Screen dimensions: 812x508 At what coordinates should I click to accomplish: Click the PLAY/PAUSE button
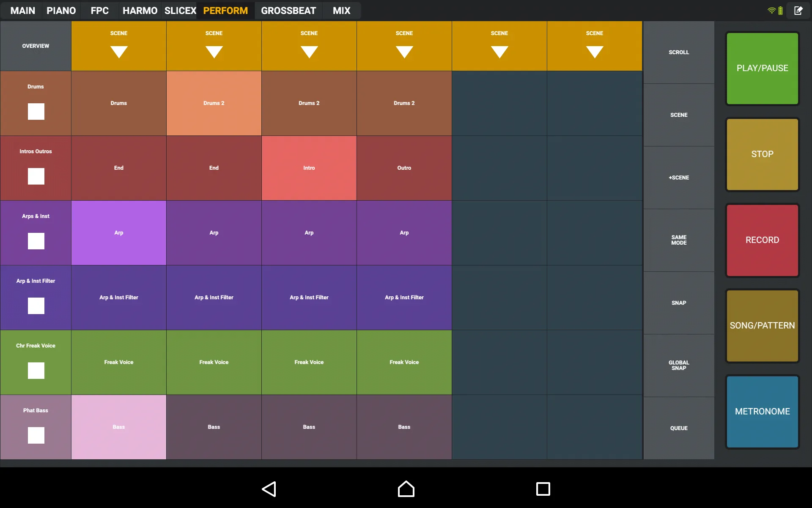pyautogui.click(x=763, y=68)
